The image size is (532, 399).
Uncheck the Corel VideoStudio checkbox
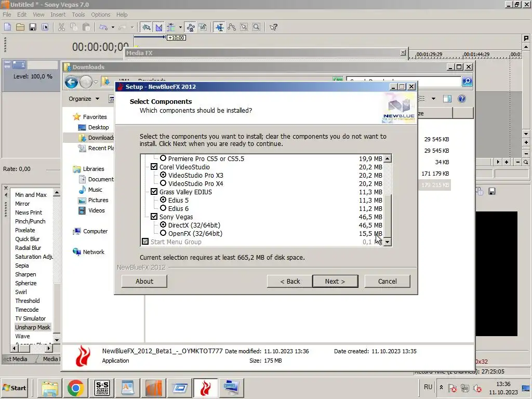point(154,167)
